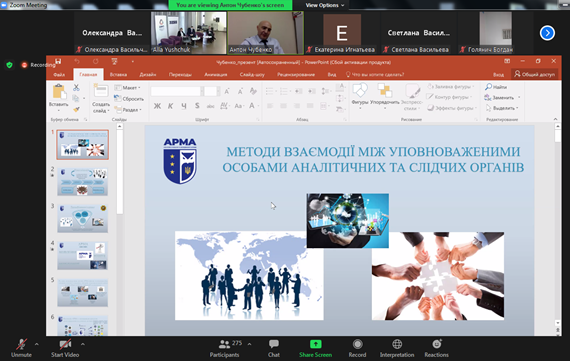
Task: Collapse the ribbon with the chevron
Action: 555,119
